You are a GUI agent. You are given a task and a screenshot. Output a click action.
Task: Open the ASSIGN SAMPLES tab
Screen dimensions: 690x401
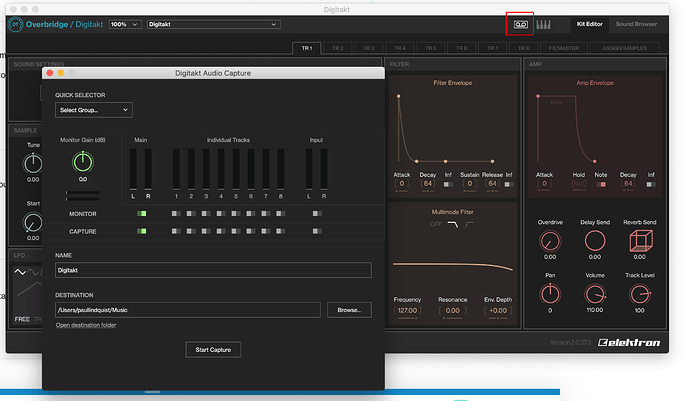click(x=624, y=48)
